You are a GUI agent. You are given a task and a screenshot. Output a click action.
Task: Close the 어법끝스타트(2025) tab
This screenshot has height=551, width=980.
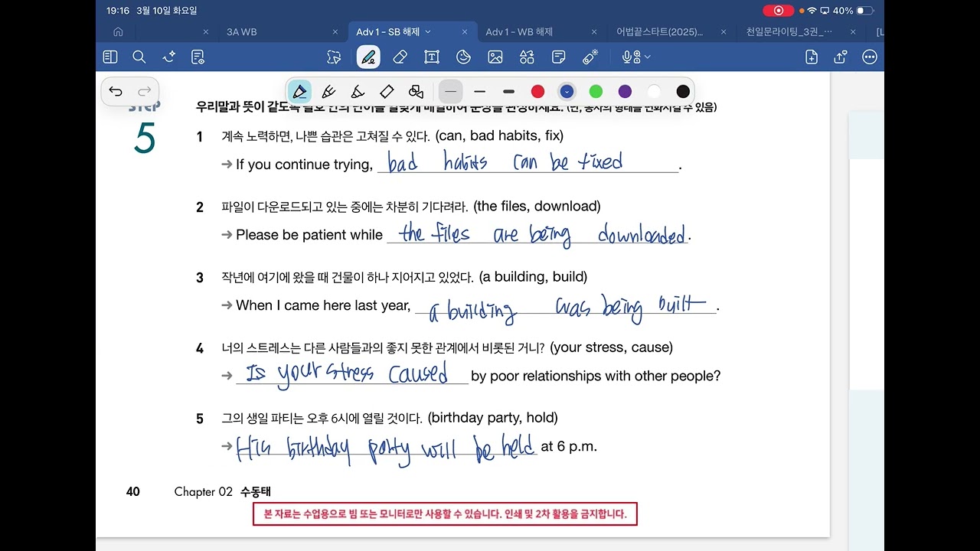point(724,32)
